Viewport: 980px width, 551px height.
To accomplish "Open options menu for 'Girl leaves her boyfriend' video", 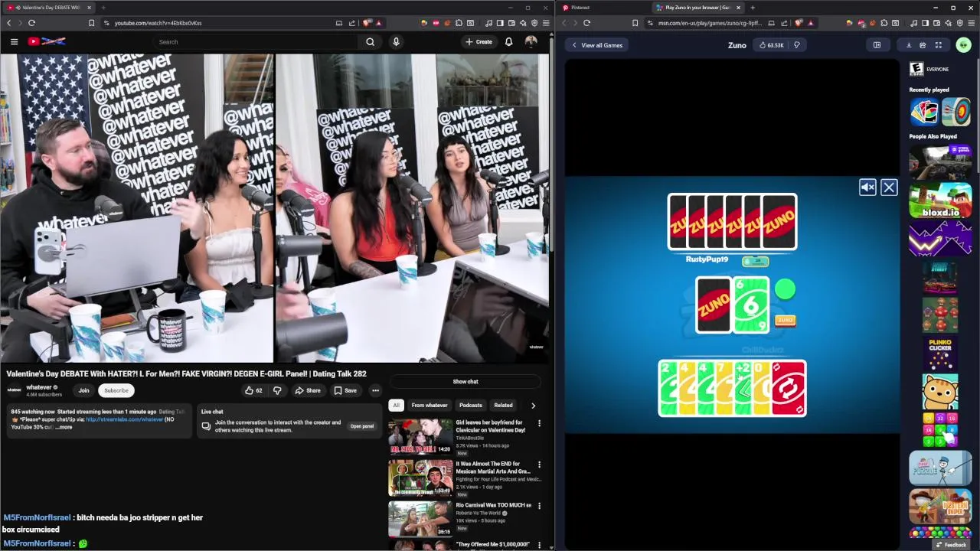I will click(x=539, y=423).
